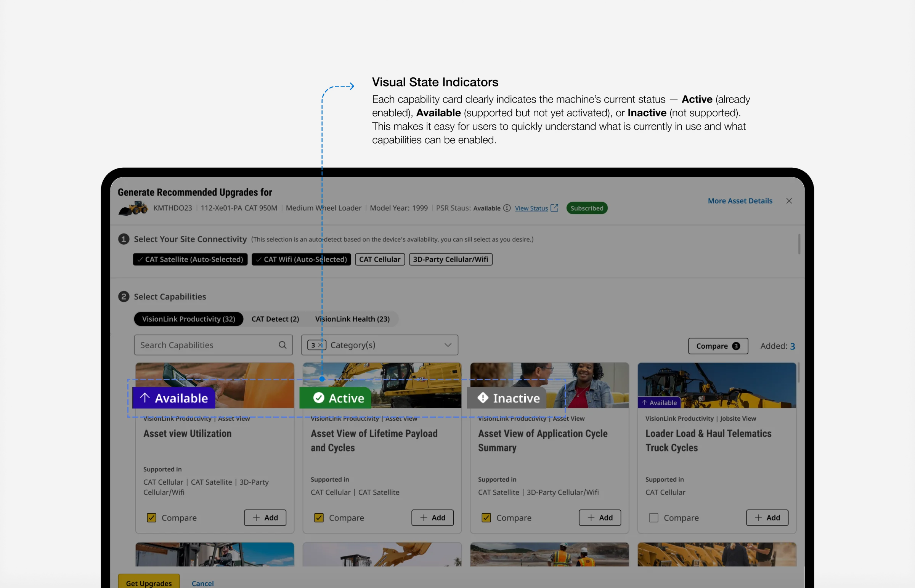The height and width of the screenshot is (588, 915).
Task: Select CAT Cellular connectivity option
Action: pos(380,259)
